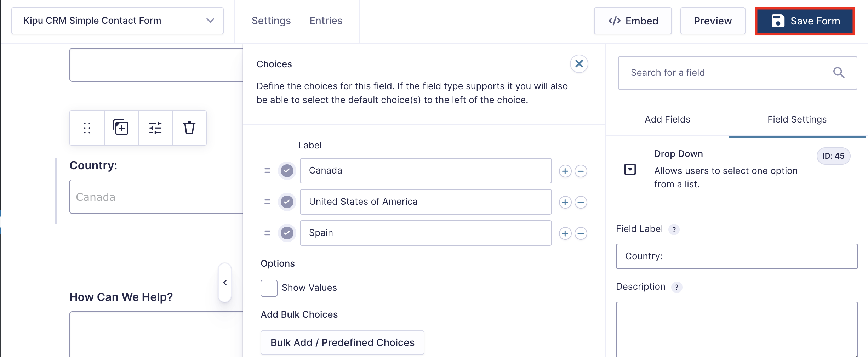Set United States of America as default

click(x=287, y=202)
